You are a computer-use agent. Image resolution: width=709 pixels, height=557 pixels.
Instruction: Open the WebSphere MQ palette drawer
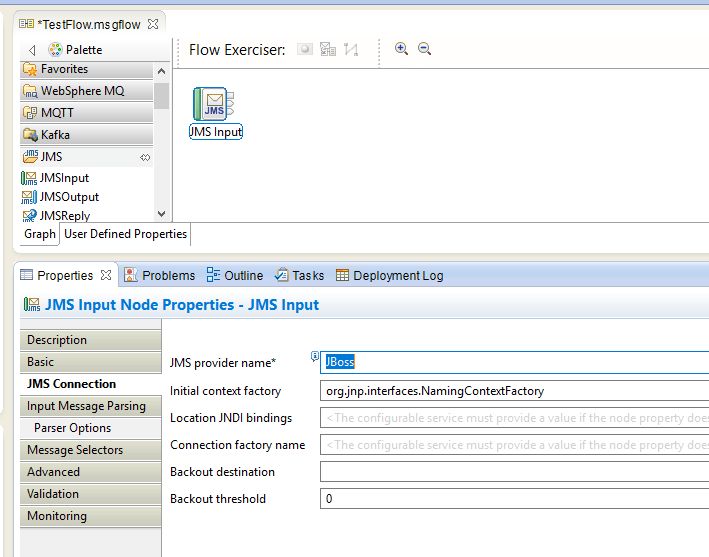click(x=87, y=91)
